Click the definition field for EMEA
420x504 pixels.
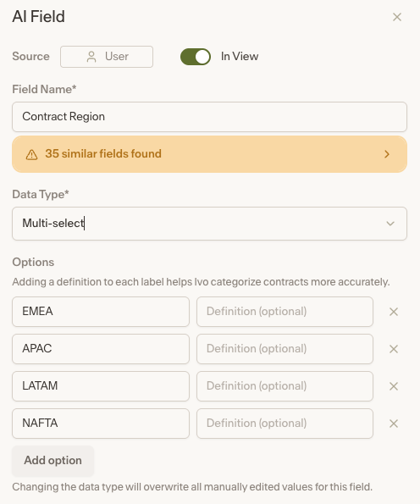[285, 312]
